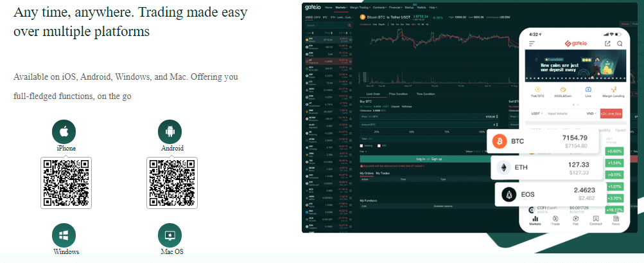Viewport: 644px width, 263px height.
Task: Switch to the My Trades tab
Action: click(383, 173)
